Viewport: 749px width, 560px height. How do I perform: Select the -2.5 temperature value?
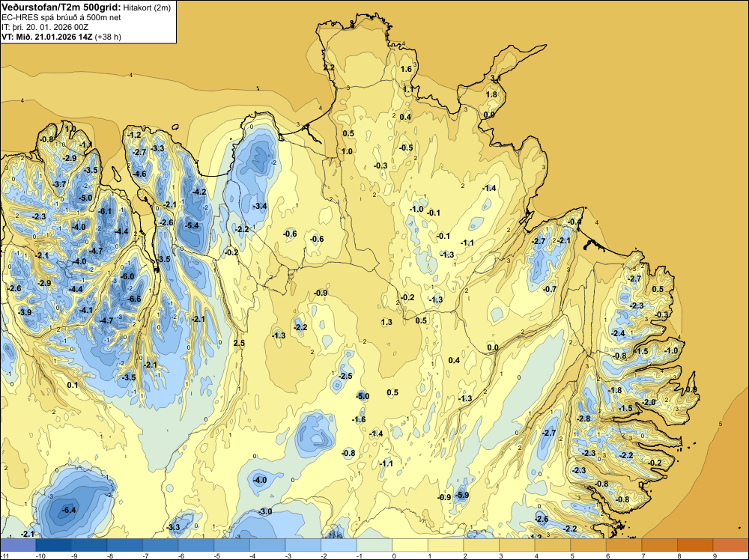click(345, 376)
